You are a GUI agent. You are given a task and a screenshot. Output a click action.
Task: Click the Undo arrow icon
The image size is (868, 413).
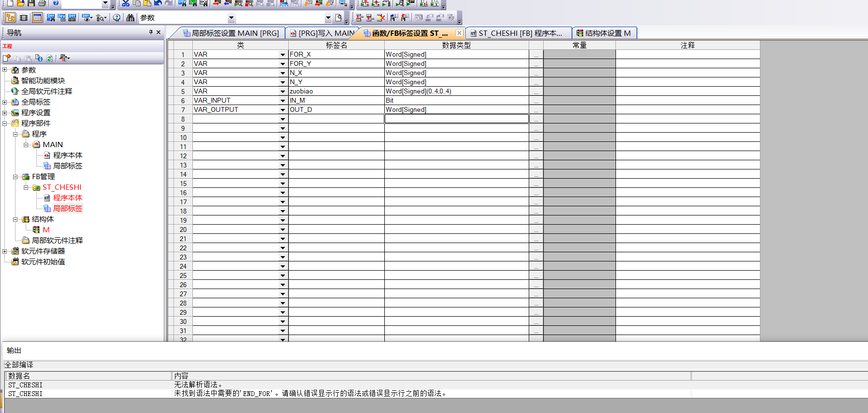tap(158, 3)
